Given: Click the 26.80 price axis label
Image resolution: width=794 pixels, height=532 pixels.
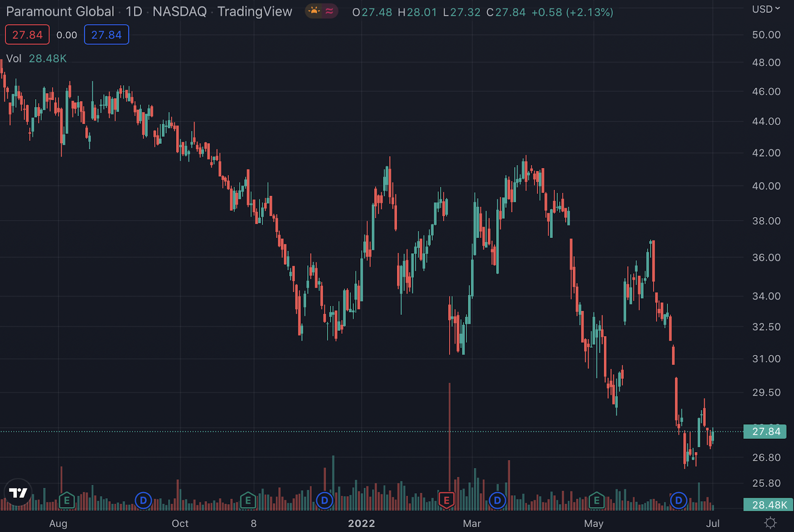Looking at the screenshot, I should pyautogui.click(x=766, y=457).
